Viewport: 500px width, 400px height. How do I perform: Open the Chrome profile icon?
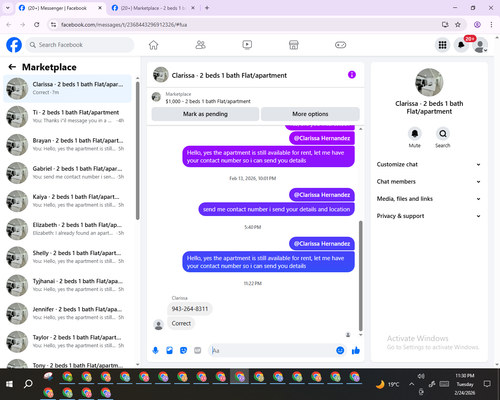tap(477, 24)
